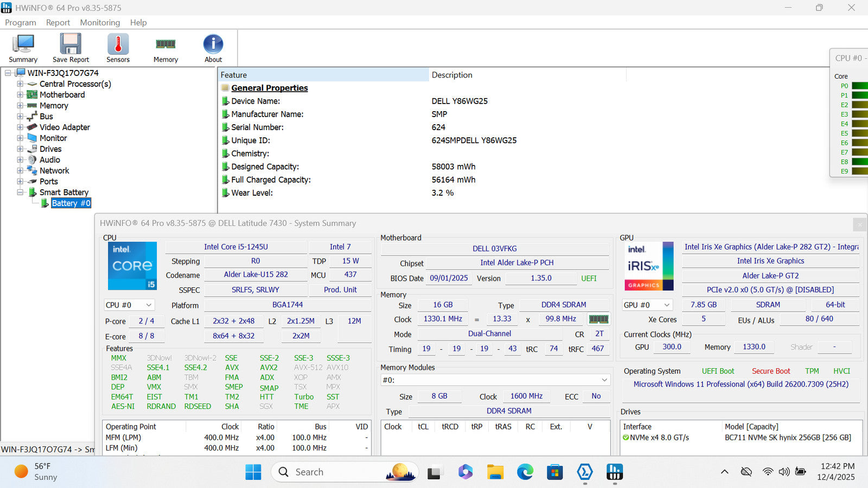The height and width of the screenshot is (488, 868).
Task: Select Video Adapter in the tree
Action: click(x=65, y=127)
